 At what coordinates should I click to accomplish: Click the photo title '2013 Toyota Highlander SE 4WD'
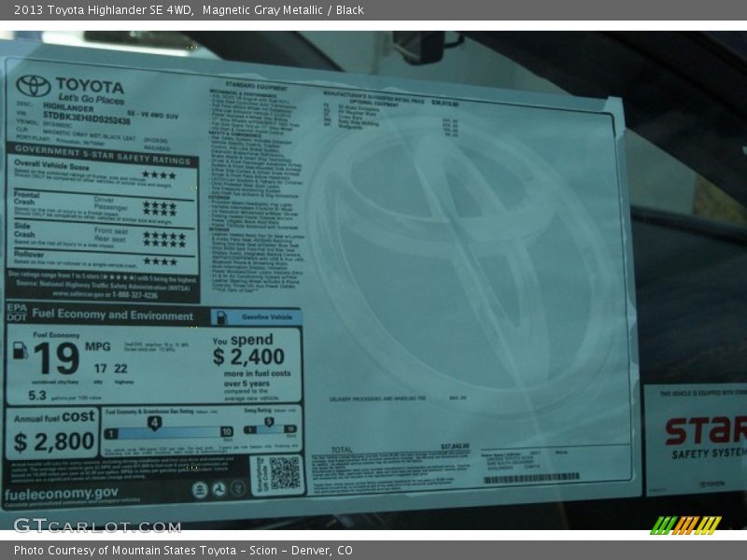pos(104,10)
